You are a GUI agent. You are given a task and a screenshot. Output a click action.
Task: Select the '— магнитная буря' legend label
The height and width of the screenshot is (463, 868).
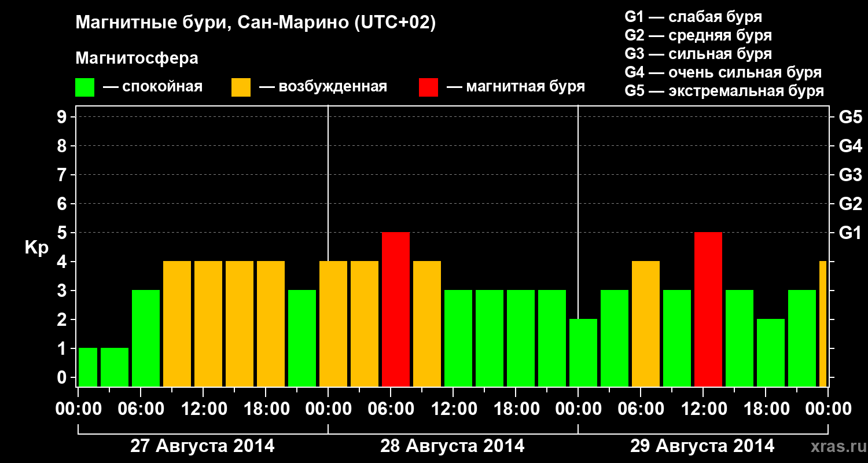tap(516, 87)
